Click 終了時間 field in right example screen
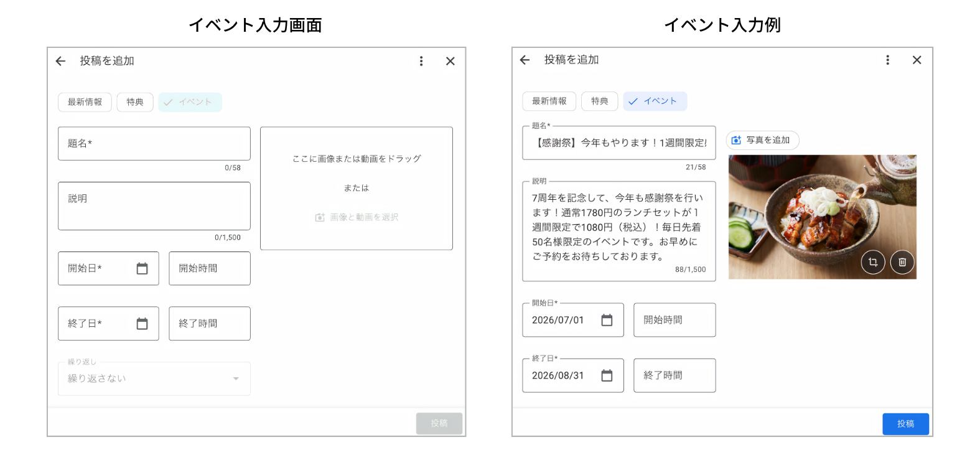Image resolution: width=980 pixels, height=465 pixels. click(x=674, y=375)
